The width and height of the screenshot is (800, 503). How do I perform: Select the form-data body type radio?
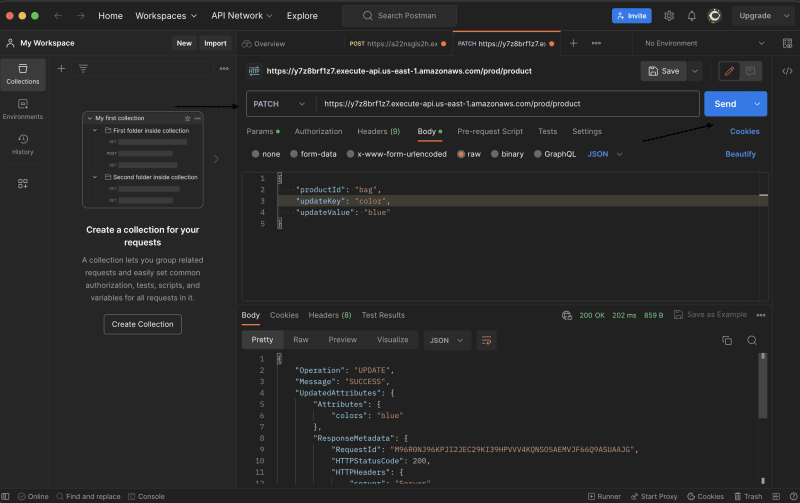[x=294, y=154]
